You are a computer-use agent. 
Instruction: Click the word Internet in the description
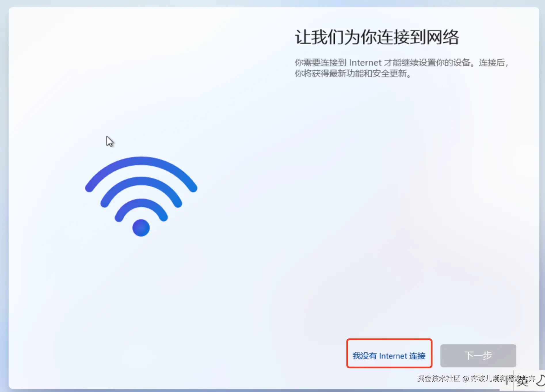pyautogui.click(x=365, y=62)
